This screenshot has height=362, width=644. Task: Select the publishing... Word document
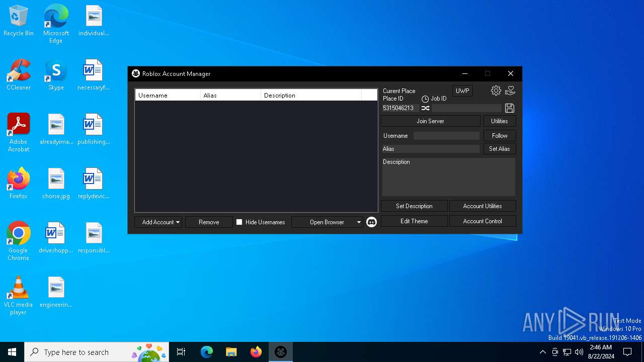pyautogui.click(x=94, y=129)
